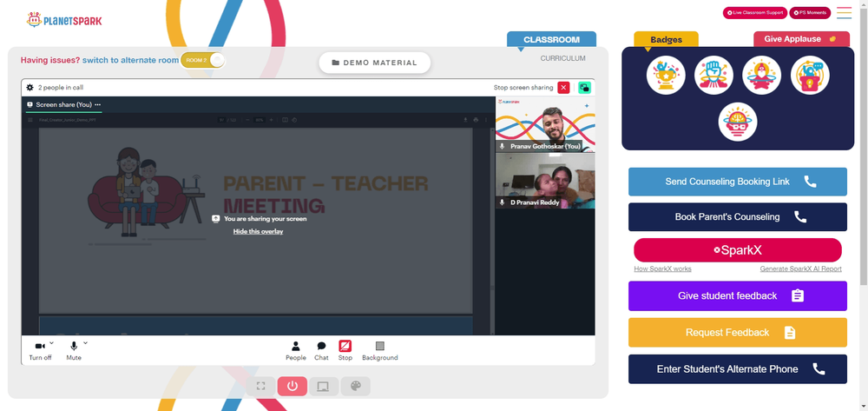This screenshot has height=411, width=868.
Task: Download the shared PDF document
Action: (465, 120)
